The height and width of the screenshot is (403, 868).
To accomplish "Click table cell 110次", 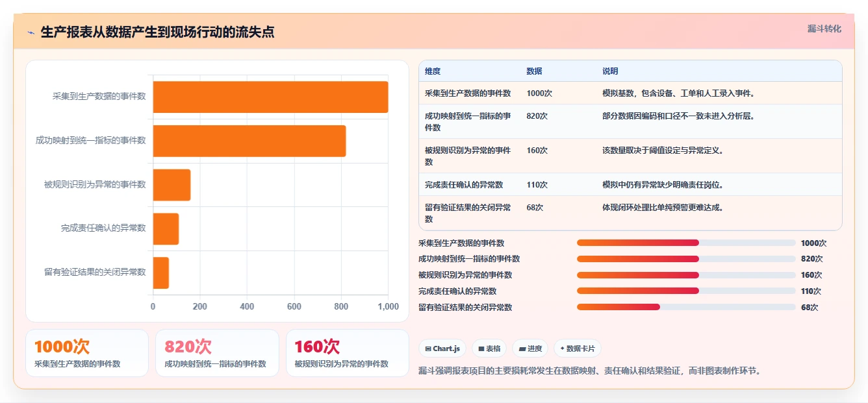I will tap(537, 185).
